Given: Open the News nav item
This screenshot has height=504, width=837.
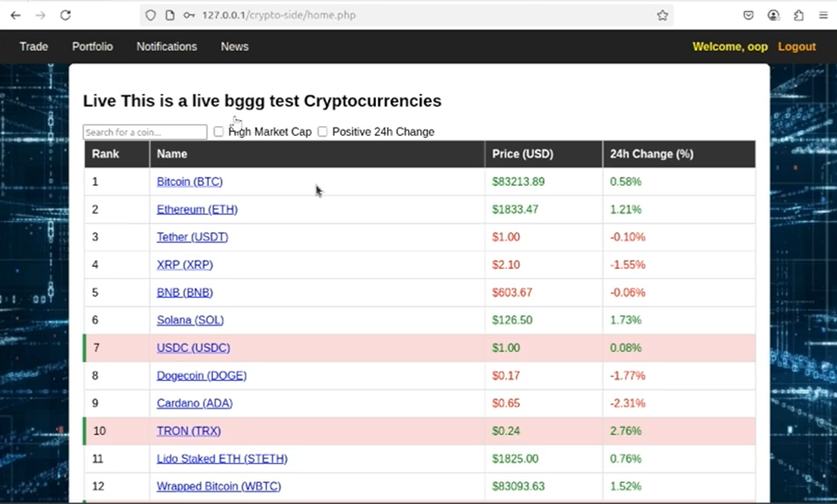Looking at the screenshot, I should pos(234,47).
